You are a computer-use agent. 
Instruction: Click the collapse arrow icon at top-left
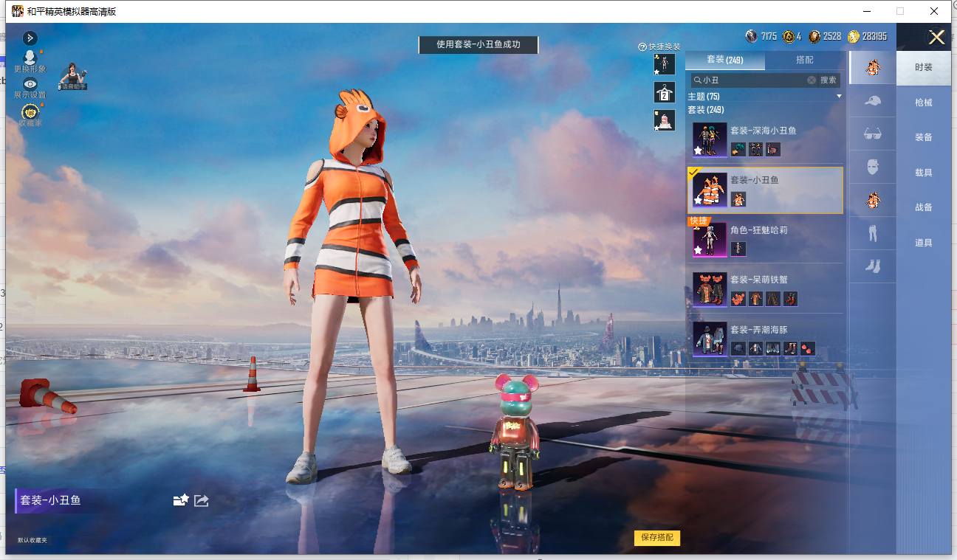(30, 38)
